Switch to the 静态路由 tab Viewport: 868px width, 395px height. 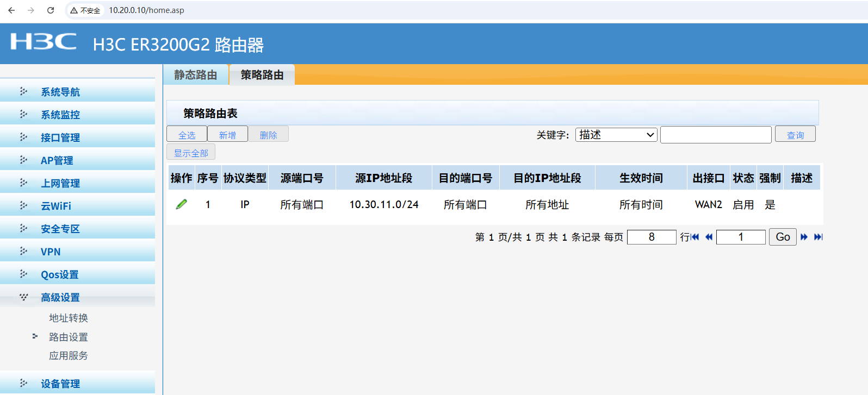pyautogui.click(x=196, y=75)
